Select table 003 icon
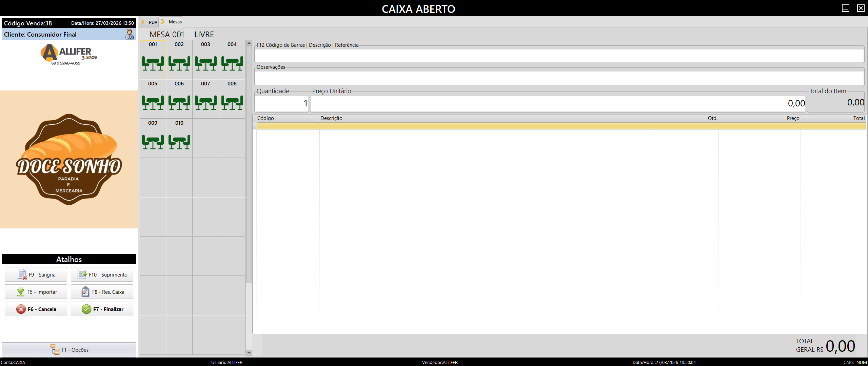 click(205, 63)
